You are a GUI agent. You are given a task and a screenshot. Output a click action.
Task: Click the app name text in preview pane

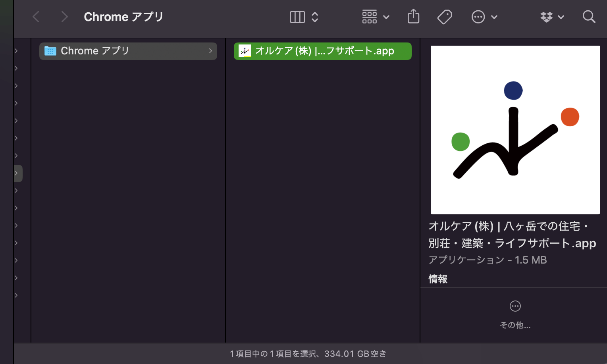tap(512, 235)
